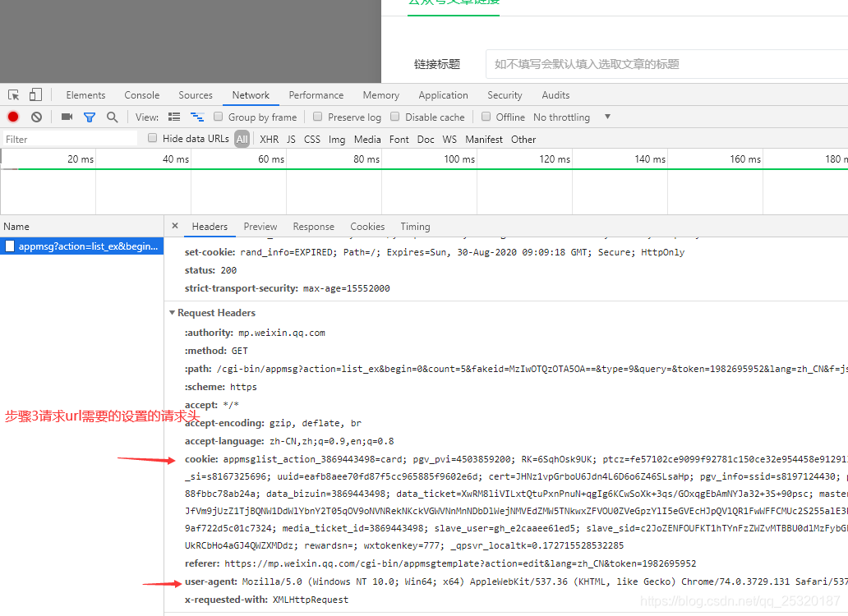Select the appmsg?action=list_ex request row
848x616 pixels.
tap(81, 246)
